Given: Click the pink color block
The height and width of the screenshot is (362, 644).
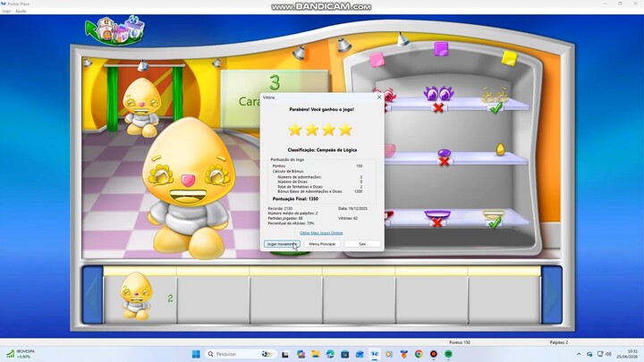Looking at the screenshot, I should 377,59.
